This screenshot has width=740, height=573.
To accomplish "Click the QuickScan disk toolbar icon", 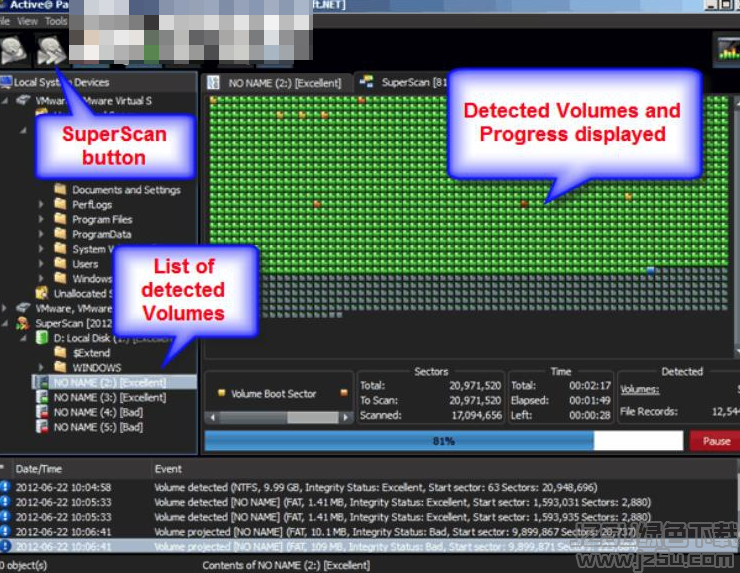I will [13, 50].
